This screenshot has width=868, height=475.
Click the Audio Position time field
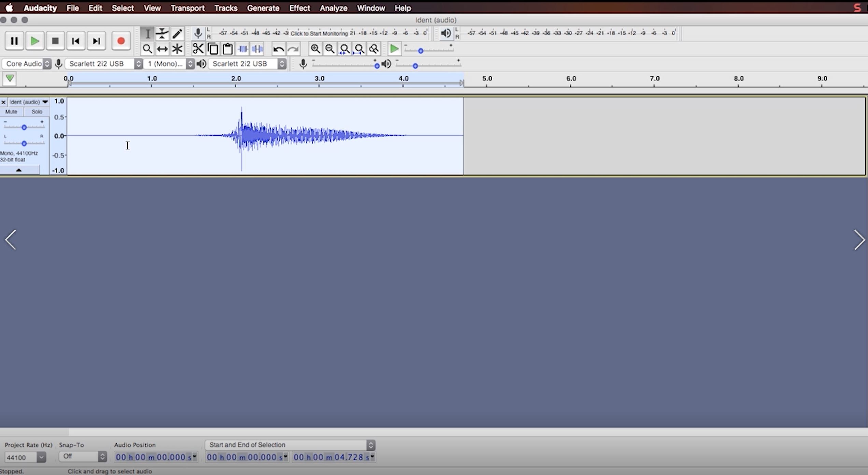(x=154, y=457)
